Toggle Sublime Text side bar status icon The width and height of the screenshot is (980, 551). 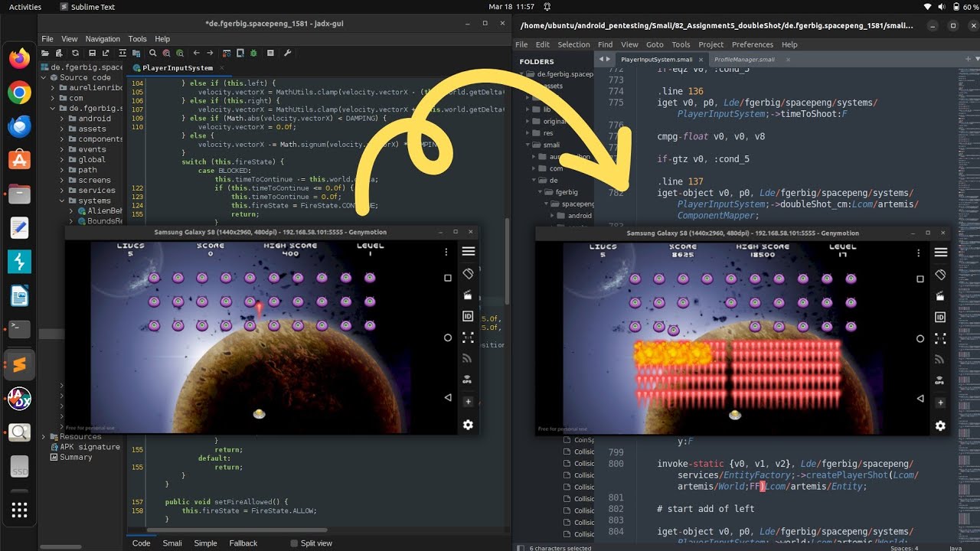coord(521,547)
